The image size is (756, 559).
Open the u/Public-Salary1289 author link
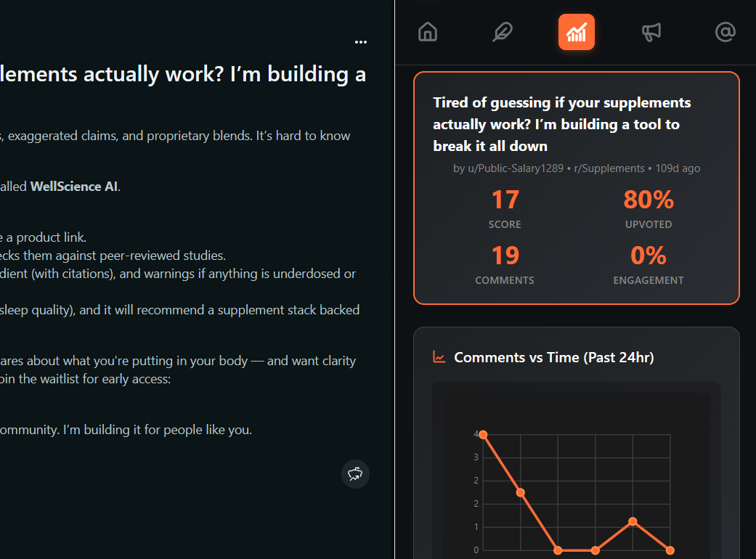(516, 168)
